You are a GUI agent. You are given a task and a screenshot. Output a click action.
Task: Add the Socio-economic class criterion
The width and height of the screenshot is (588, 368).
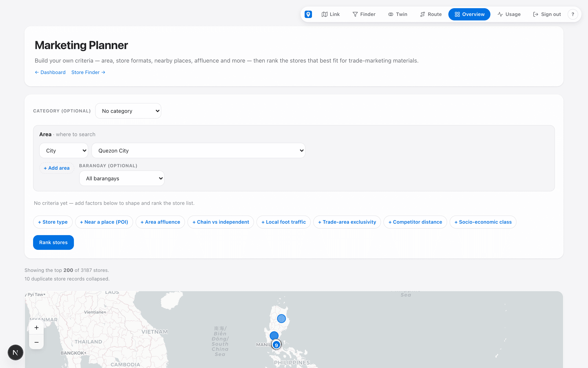[483, 222]
